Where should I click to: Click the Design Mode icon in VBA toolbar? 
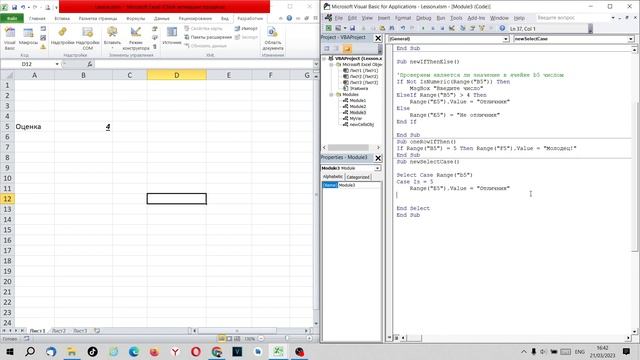[452, 28]
